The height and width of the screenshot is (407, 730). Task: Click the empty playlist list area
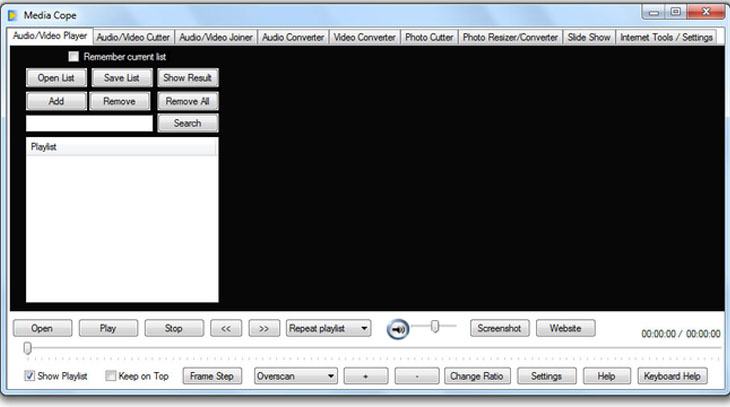[122, 228]
